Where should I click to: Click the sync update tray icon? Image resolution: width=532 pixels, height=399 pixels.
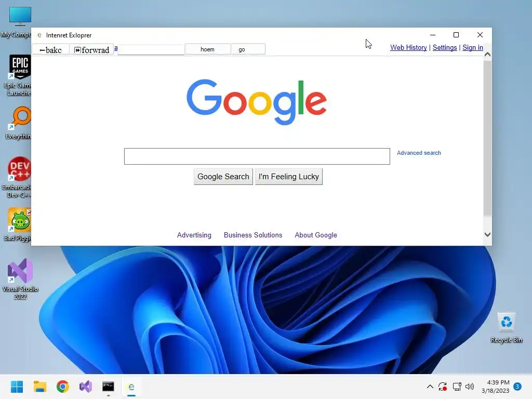[x=443, y=387]
